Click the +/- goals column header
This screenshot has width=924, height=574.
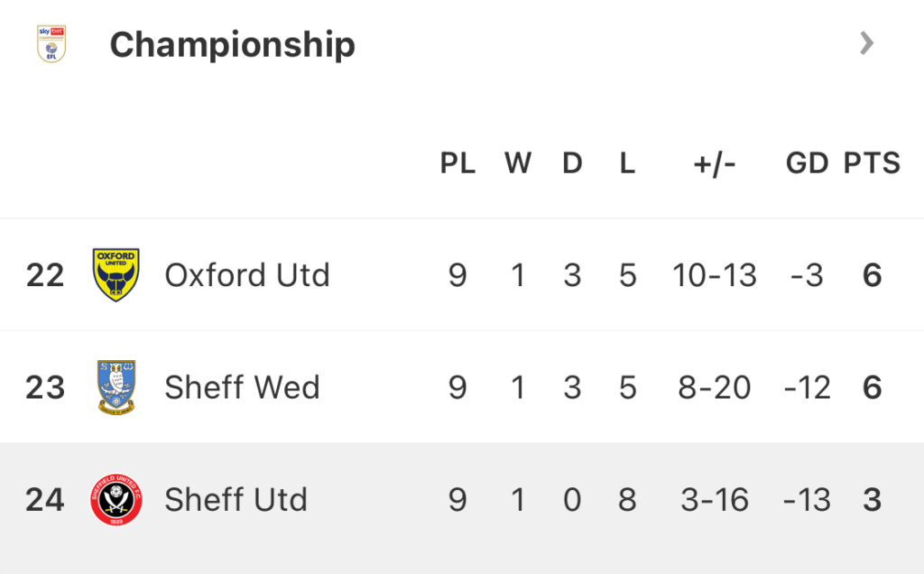tap(715, 163)
